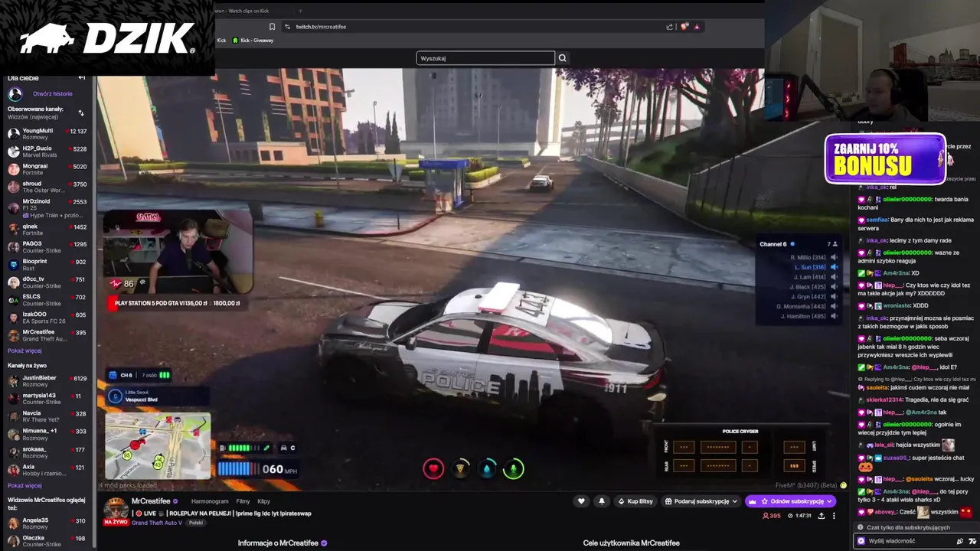
Task: Open the three-dot stream options menu
Action: coord(834,516)
